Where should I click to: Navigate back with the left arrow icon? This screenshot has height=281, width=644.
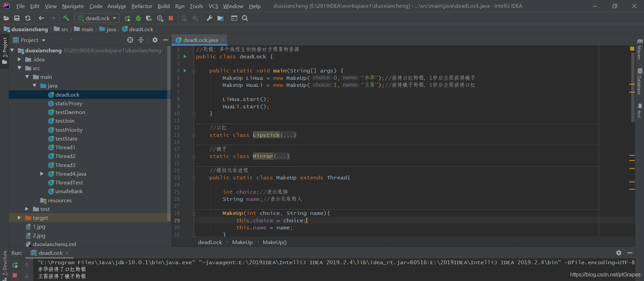[x=41, y=18]
